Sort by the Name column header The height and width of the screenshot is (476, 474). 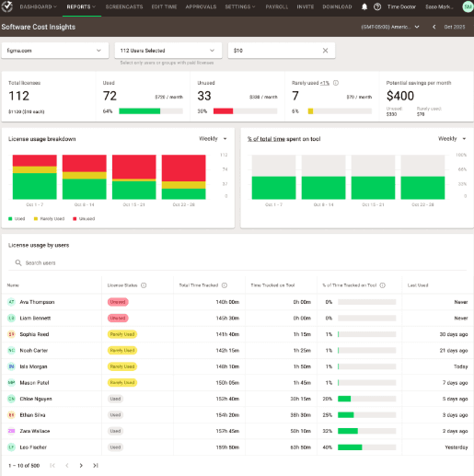13,285
